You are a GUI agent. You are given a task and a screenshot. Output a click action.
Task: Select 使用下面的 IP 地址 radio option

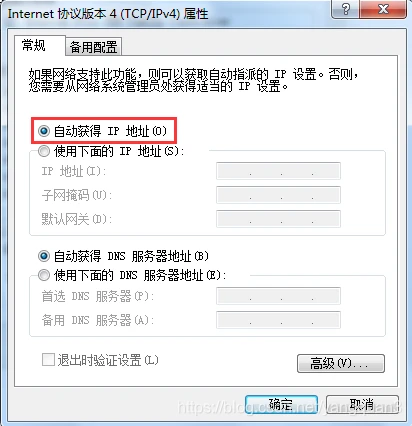44,151
